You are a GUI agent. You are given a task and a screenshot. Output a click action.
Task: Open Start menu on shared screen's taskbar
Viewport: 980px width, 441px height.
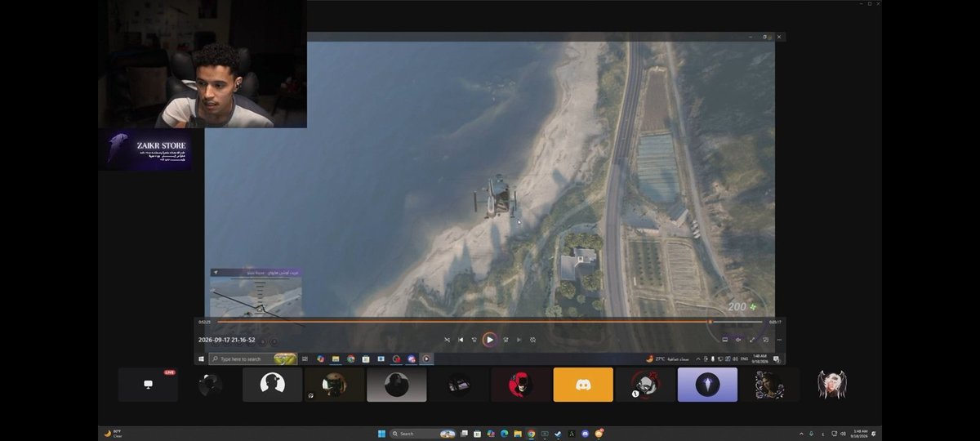(x=201, y=359)
